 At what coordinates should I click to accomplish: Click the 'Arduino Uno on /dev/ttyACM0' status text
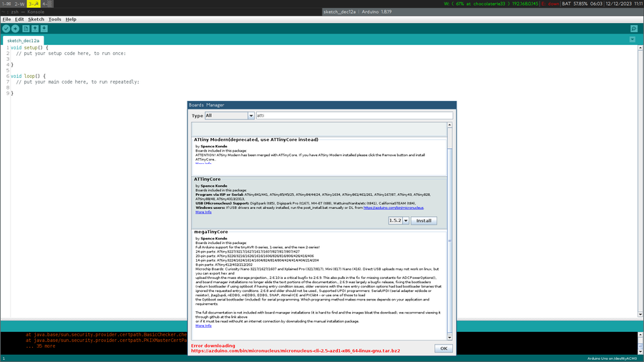(x=612, y=358)
